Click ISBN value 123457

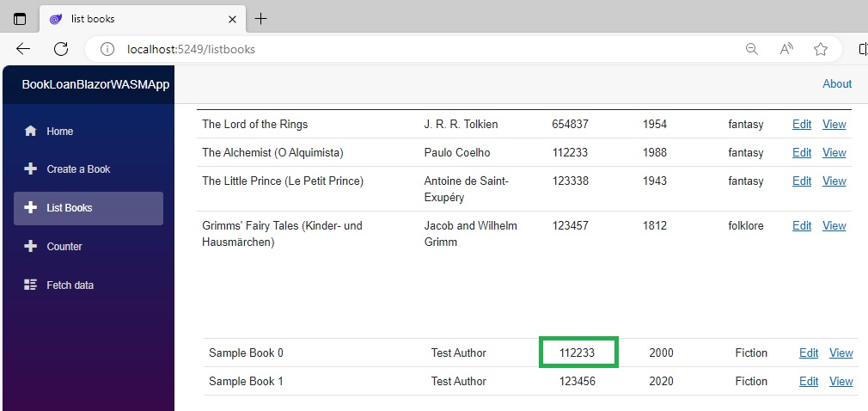tap(570, 225)
